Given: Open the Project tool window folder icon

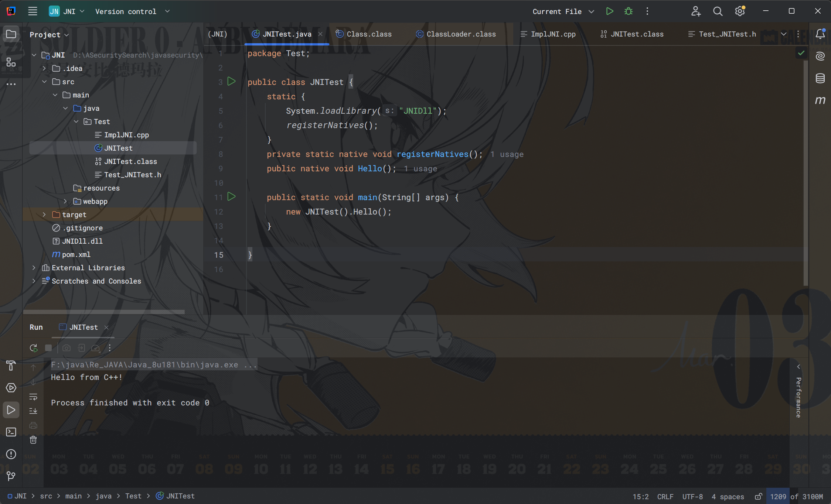Looking at the screenshot, I should pyautogui.click(x=11, y=34).
